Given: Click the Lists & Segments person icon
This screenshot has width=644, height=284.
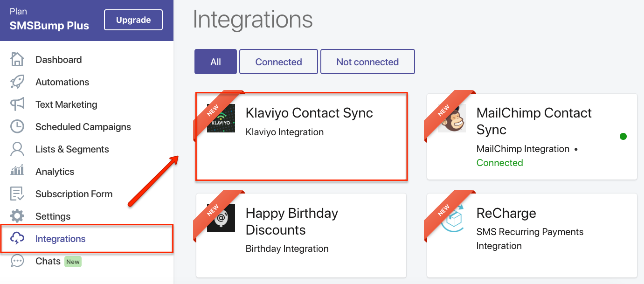Looking at the screenshot, I should tap(17, 149).
